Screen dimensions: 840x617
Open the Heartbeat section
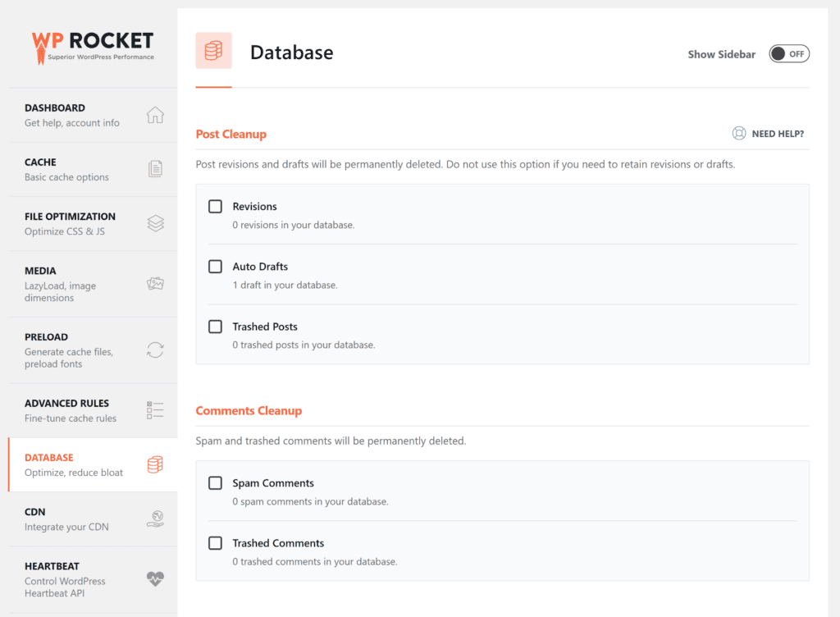(94, 579)
